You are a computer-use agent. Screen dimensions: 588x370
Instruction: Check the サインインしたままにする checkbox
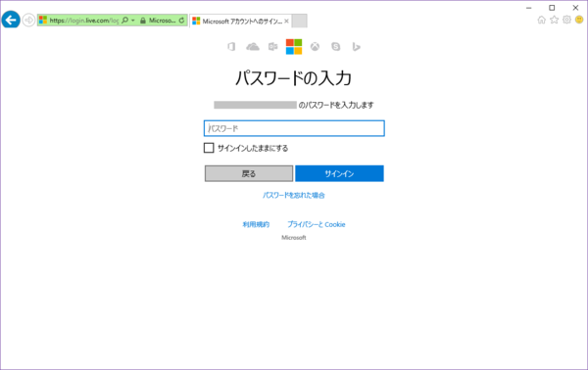209,148
